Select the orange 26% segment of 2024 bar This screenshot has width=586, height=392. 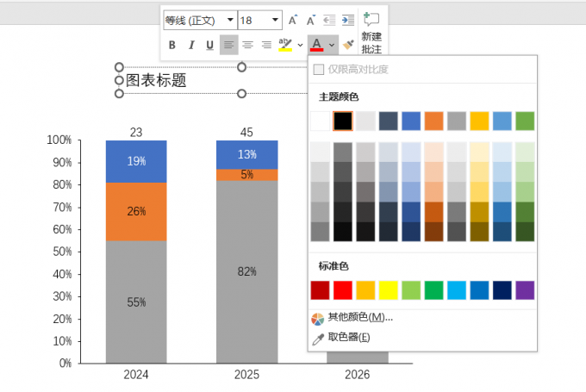pyautogui.click(x=136, y=212)
